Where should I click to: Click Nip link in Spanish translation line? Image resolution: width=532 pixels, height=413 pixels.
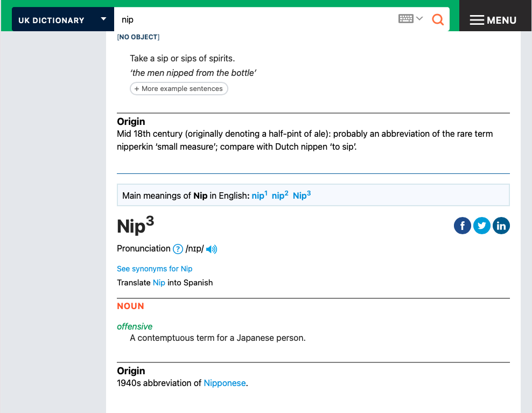[159, 283]
